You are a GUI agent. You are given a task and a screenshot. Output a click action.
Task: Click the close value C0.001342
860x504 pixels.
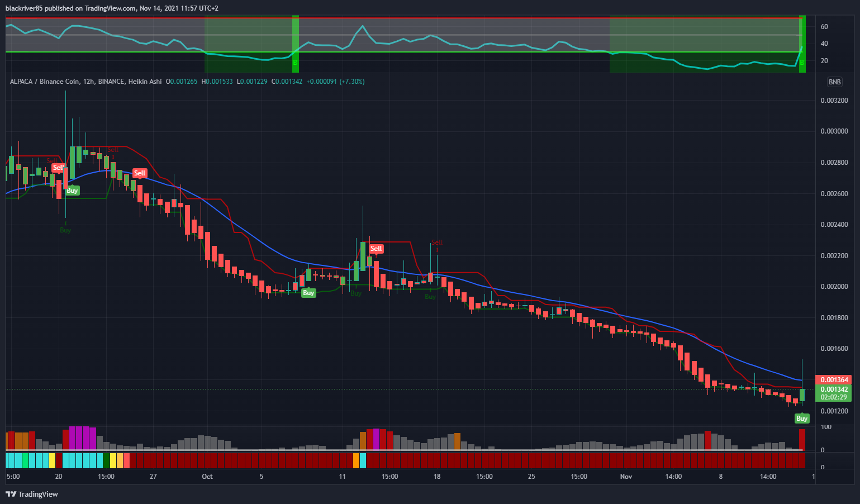[x=287, y=82]
